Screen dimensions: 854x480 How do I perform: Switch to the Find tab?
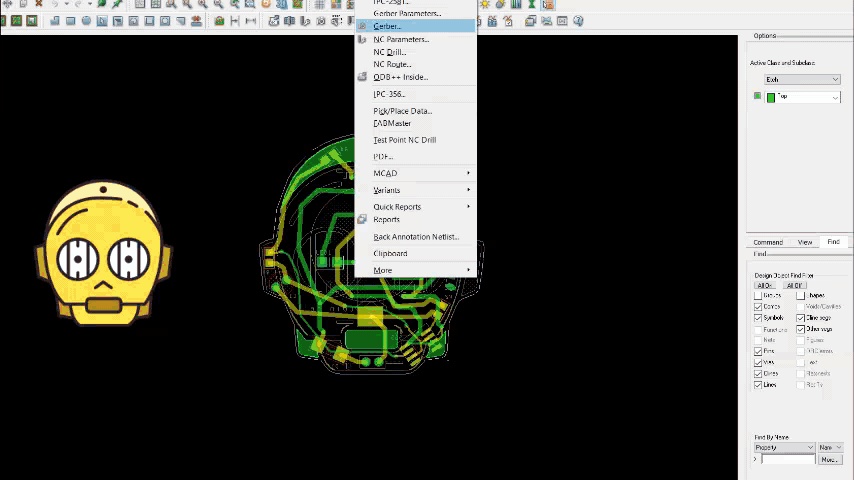(833, 242)
